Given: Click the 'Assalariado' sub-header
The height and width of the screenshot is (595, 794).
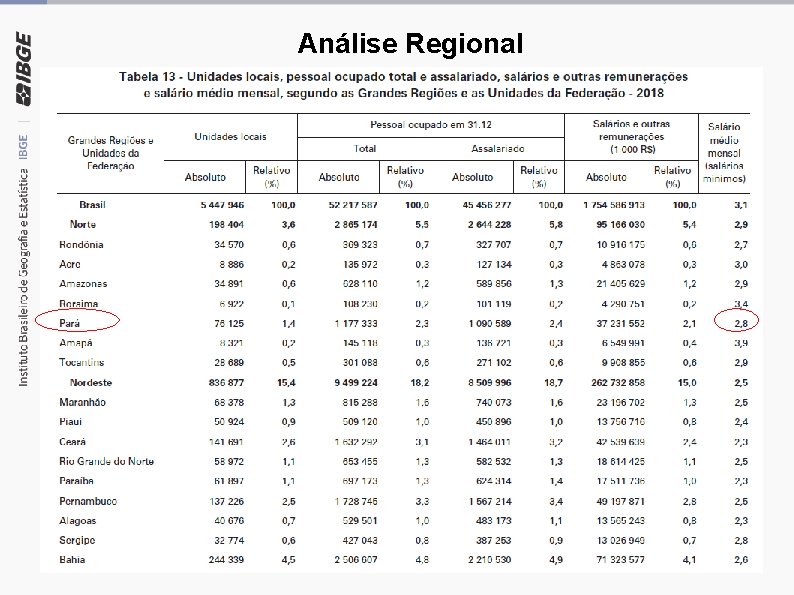Looking at the screenshot, I should (x=497, y=149).
